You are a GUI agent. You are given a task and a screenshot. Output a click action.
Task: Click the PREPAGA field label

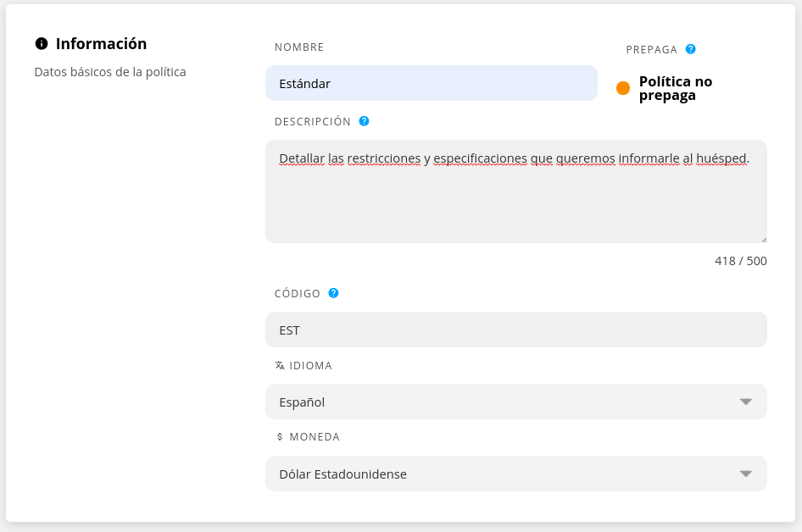click(x=651, y=50)
